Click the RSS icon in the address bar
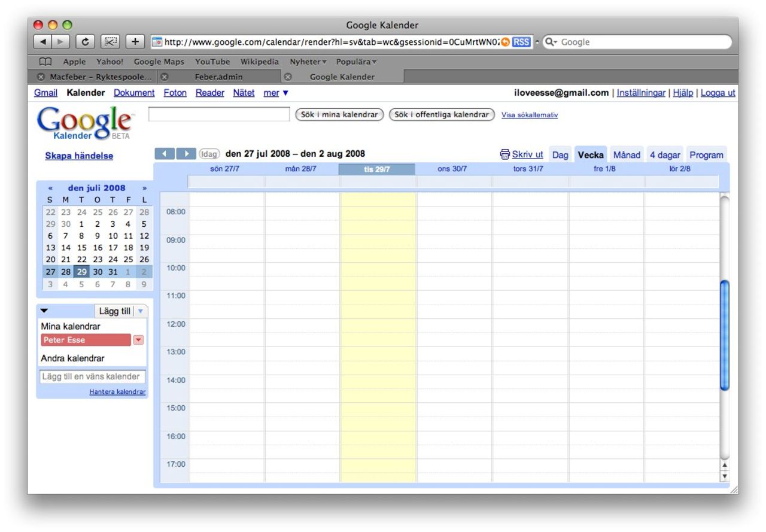This screenshot has width=766, height=532. pyautogui.click(x=520, y=41)
